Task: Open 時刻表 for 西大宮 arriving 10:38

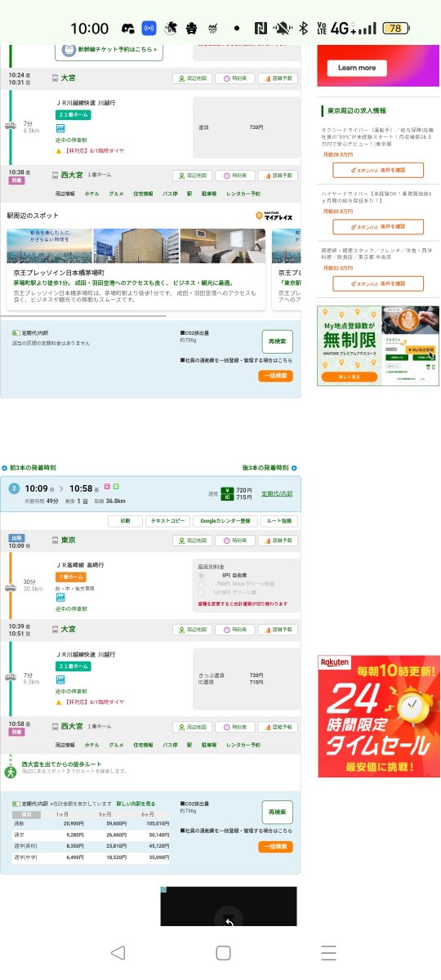Action: pyautogui.click(x=234, y=176)
